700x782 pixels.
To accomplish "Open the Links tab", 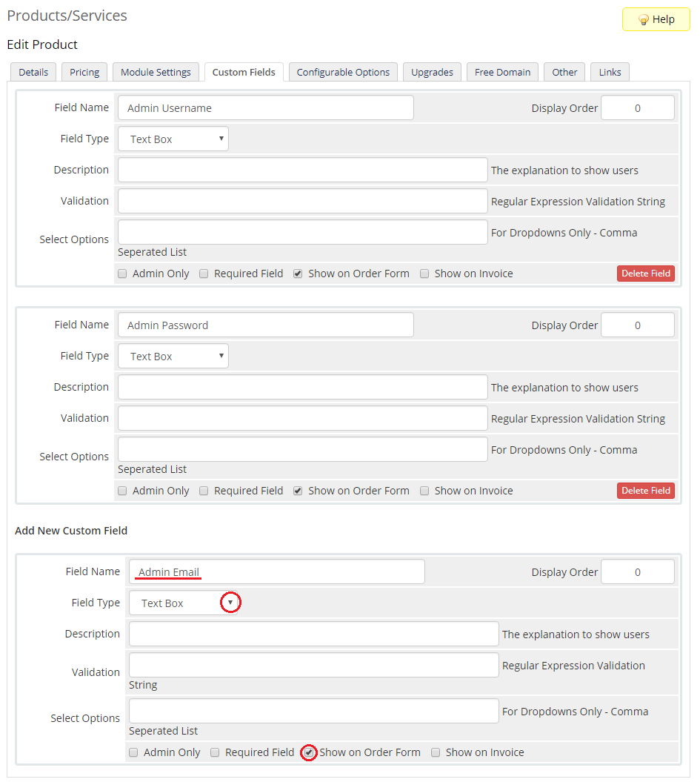I will coord(610,73).
